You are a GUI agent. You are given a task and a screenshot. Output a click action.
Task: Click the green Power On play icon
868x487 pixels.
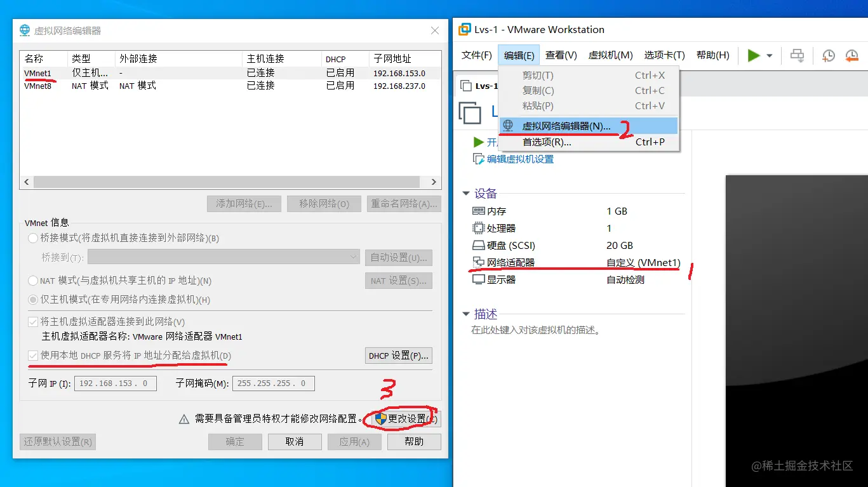click(x=754, y=56)
